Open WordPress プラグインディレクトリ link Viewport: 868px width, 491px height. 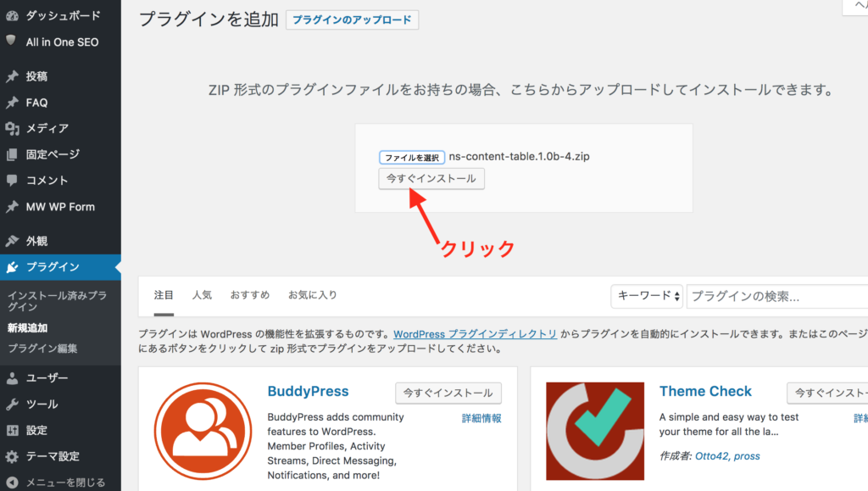476,334
